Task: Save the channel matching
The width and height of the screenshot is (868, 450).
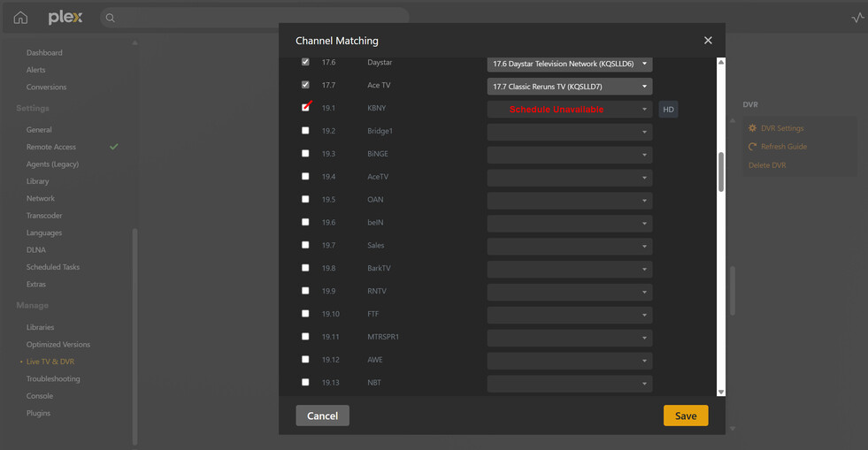Action: (686, 416)
